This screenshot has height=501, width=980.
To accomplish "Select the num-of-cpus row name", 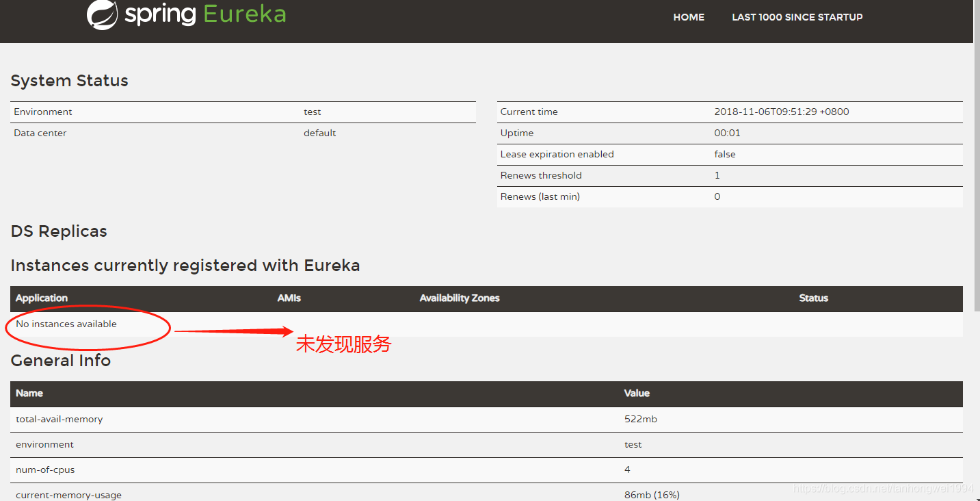I will [45, 470].
